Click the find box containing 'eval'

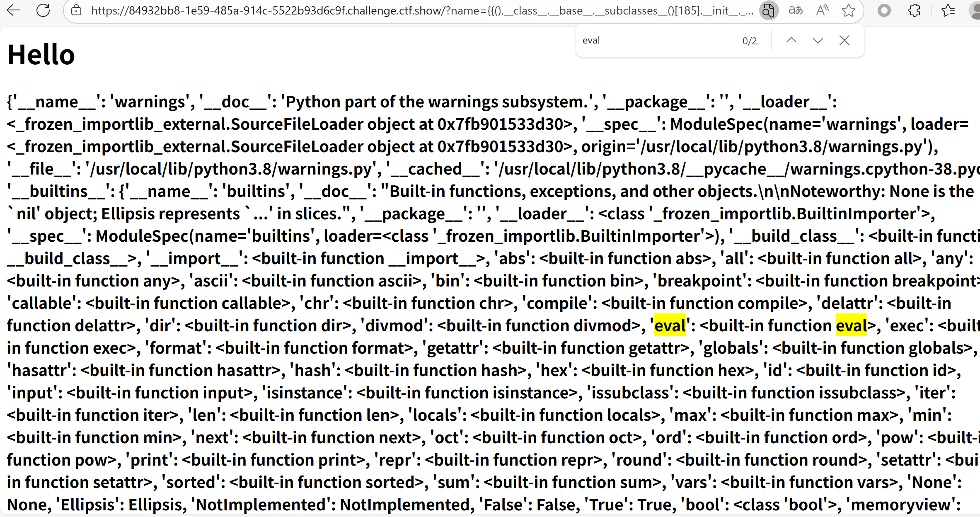[655, 40]
